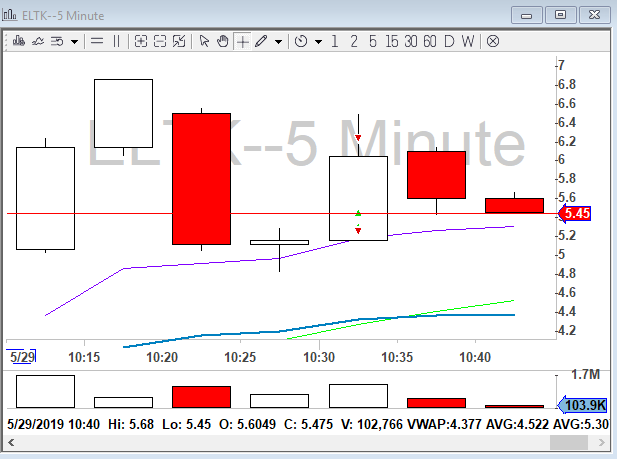Image resolution: width=617 pixels, height=459 pixels.
Task: Switch chart to Weekly (W) interval
Action: (x=468, y=41)
